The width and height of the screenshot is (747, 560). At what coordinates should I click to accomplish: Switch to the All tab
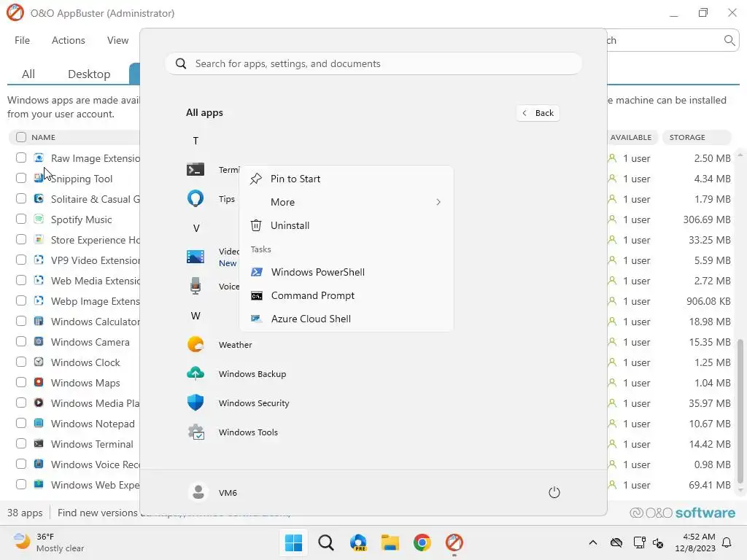pos(28,74)
